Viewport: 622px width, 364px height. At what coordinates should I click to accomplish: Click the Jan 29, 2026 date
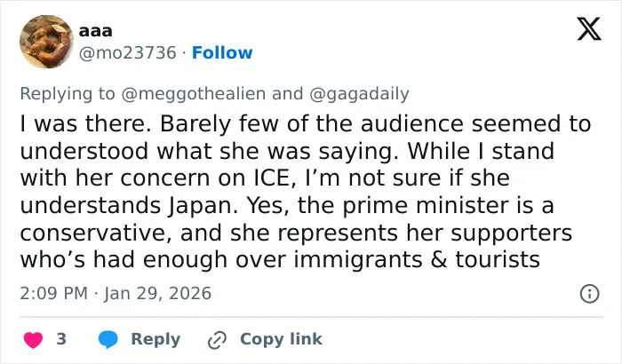coord(157,294)
